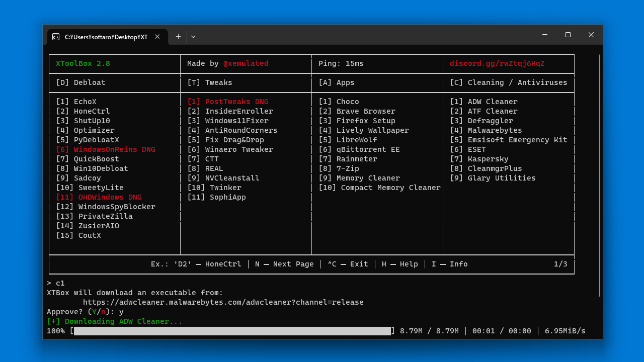Click the XToolBox 2.8 title text

point(83,63)
